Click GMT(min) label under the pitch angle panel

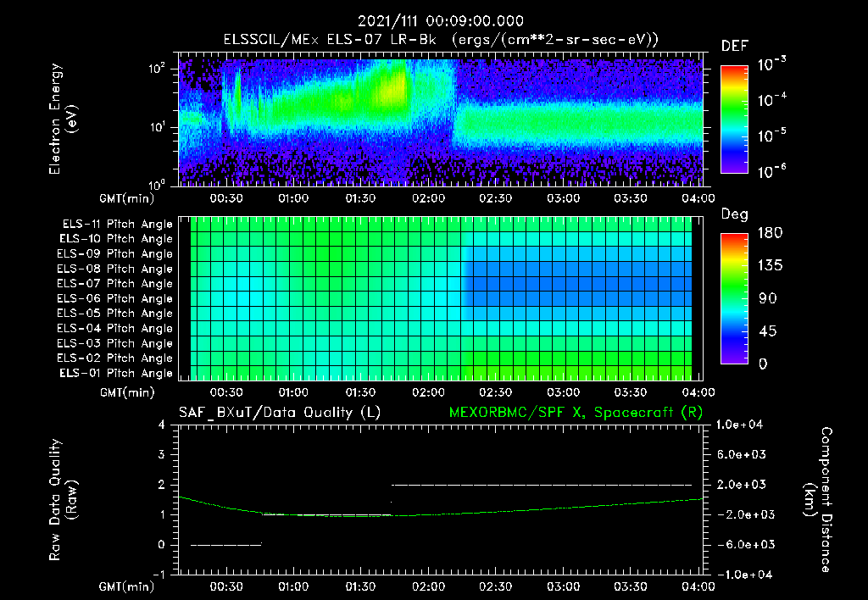coord(127,392)
